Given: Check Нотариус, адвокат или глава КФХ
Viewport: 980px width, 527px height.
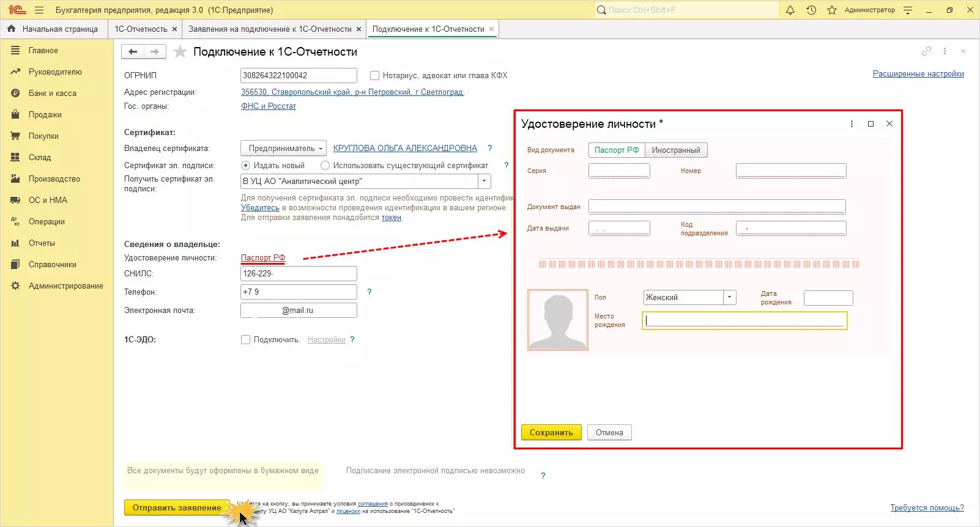Looking at the screenshot, I should (374, 76).
